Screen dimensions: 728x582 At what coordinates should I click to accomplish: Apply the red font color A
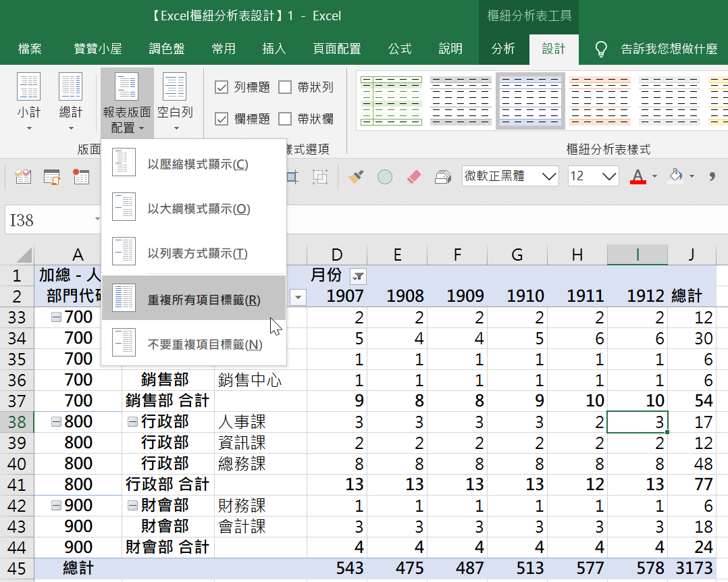pyautogui.click(x=638, y=176)
